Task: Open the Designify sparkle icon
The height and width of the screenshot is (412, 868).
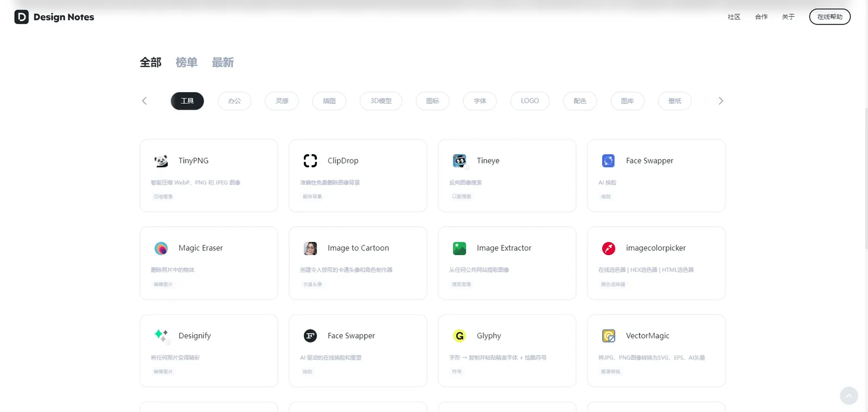Action: [x=161, y=335]
